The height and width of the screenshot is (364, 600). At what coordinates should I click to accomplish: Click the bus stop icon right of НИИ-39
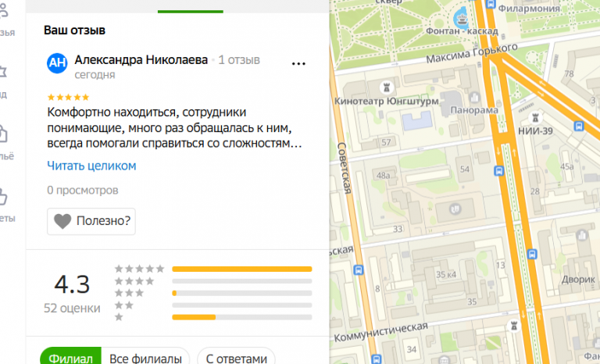click(579, 126)
